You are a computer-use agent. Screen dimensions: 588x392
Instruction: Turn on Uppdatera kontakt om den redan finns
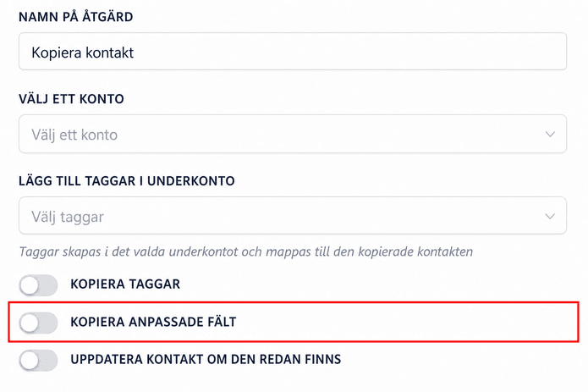38,360
